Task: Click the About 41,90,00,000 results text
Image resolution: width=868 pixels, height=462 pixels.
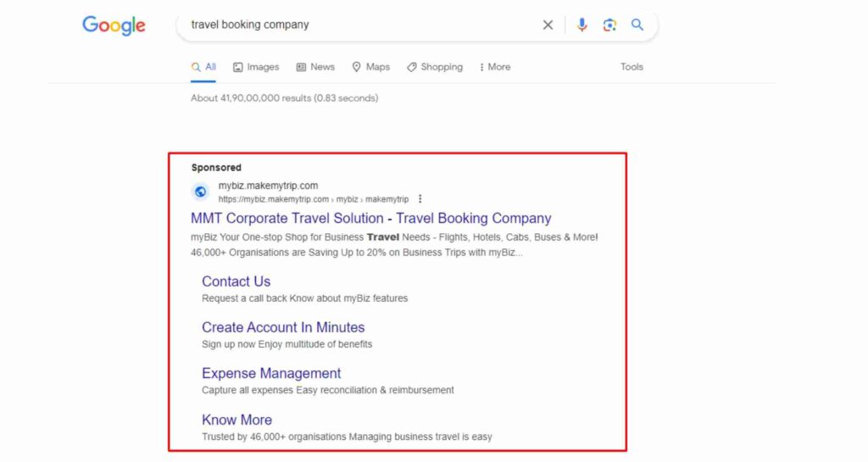Action: [285, 98]
